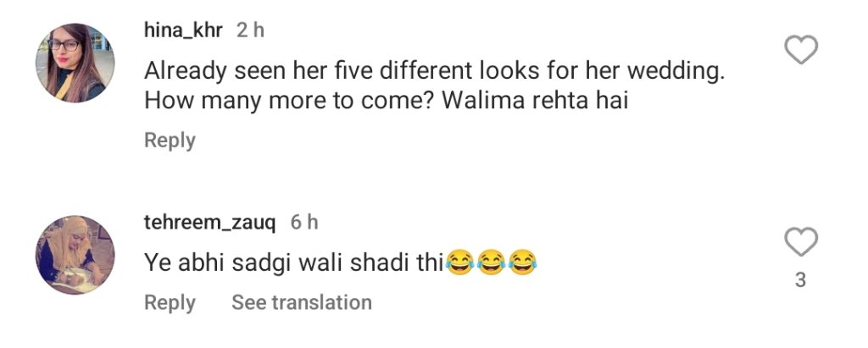Screen dimensions: 868x348
Task: Visit the tehreem_zauq username link
Action: 210,223
